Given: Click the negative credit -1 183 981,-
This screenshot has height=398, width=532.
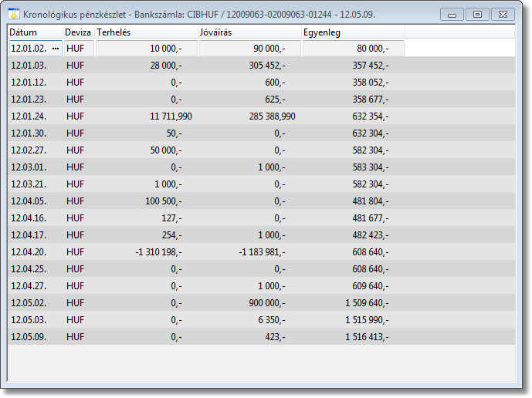Looking at the screenshot, I should pos(262,252).
